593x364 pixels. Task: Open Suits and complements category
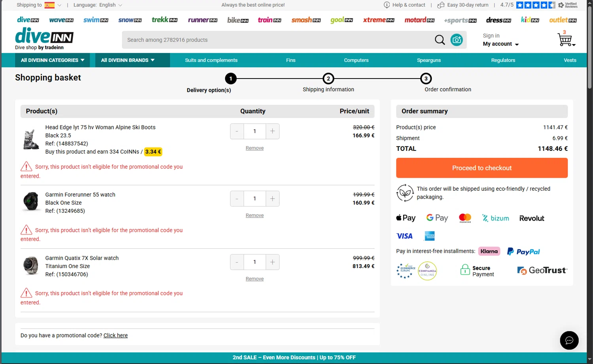[x=211, y=60]
